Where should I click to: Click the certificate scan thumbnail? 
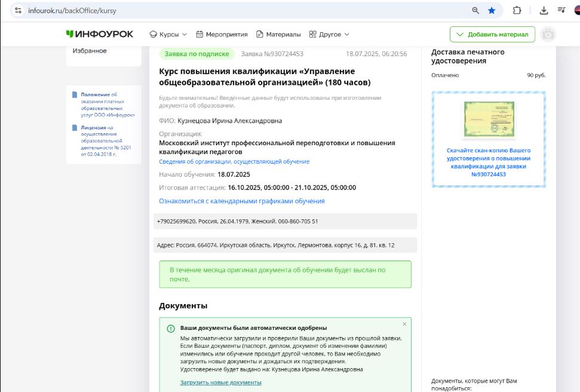pos(489,119)
